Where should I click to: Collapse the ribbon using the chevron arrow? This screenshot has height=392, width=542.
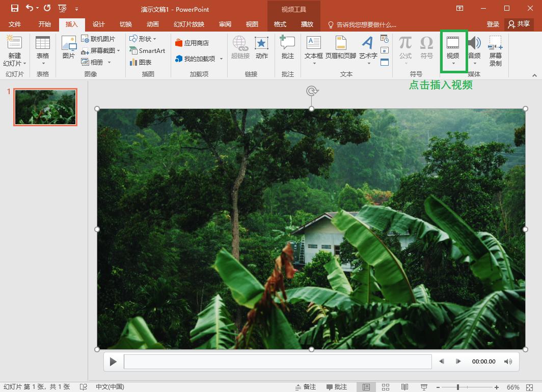534,75
